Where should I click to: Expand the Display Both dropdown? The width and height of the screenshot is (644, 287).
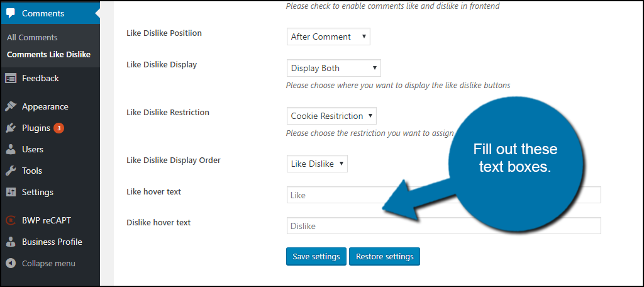pyautogui.click(x=333, y=68)
